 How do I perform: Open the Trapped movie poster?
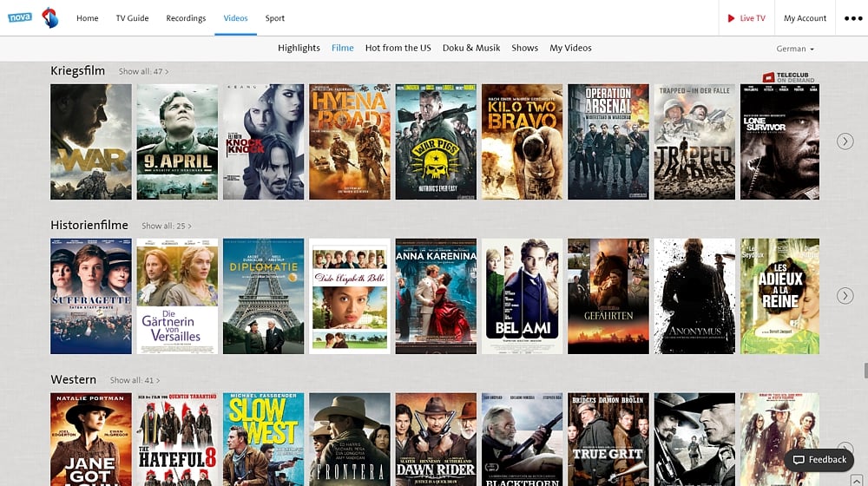point(694,141)
